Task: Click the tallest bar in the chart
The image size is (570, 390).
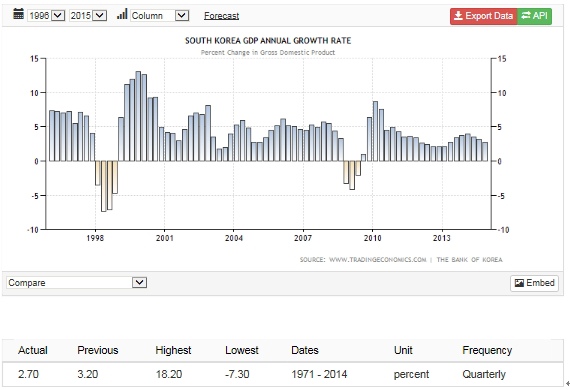Action: (138, 116)
